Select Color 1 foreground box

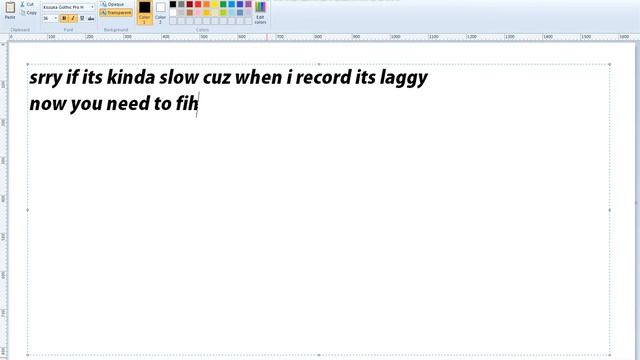(144, 12)
